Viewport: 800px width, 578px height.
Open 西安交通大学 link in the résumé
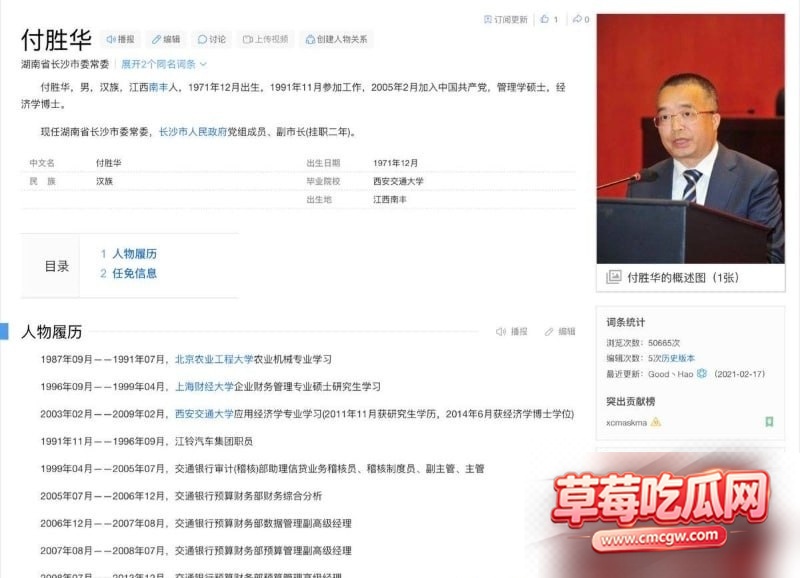(x=205, y=414)
